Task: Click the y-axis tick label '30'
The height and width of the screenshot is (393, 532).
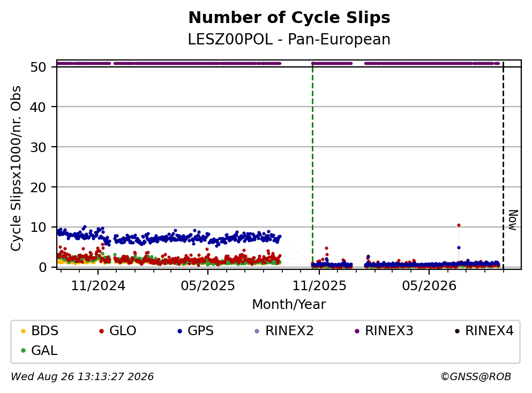Action: click(38, 147)
